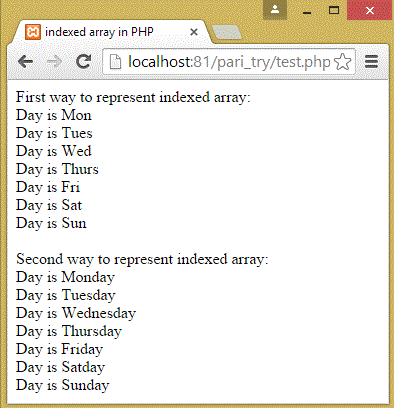
Task: Click the forward navigation arrow
Action: (54, 62)
